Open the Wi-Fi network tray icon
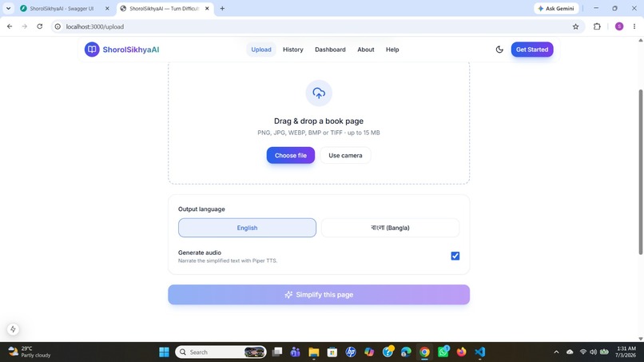 point(582,352)
